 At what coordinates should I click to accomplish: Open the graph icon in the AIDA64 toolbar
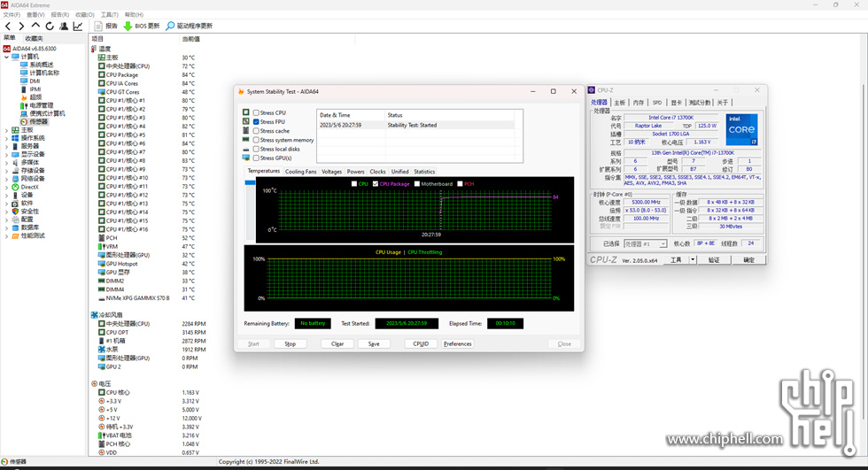coord(78,26)
